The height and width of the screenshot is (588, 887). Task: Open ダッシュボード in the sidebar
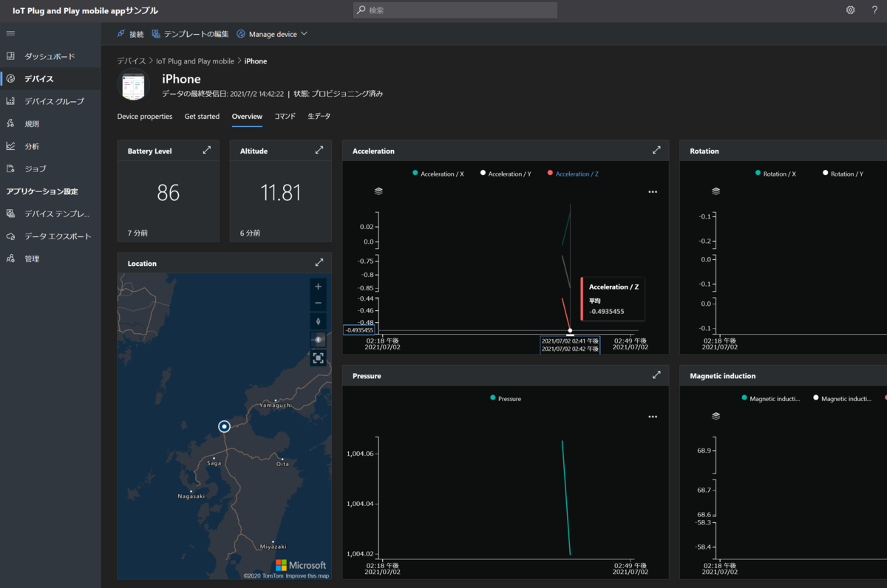tap(50, 56)
